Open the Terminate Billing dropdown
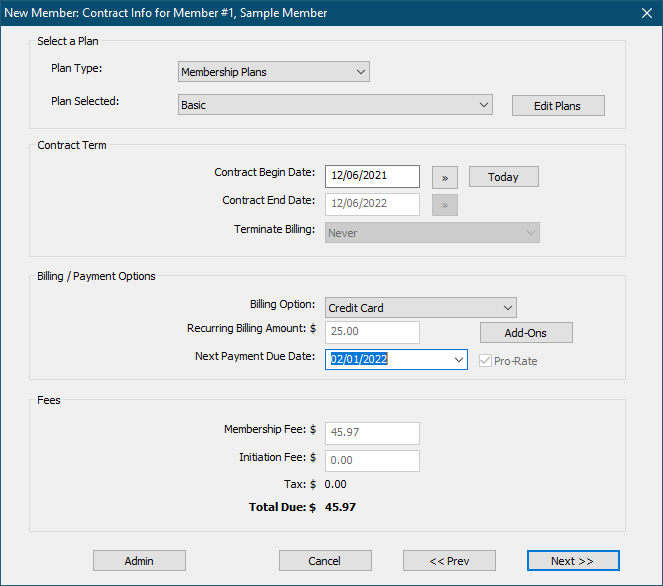 point(432,233)
